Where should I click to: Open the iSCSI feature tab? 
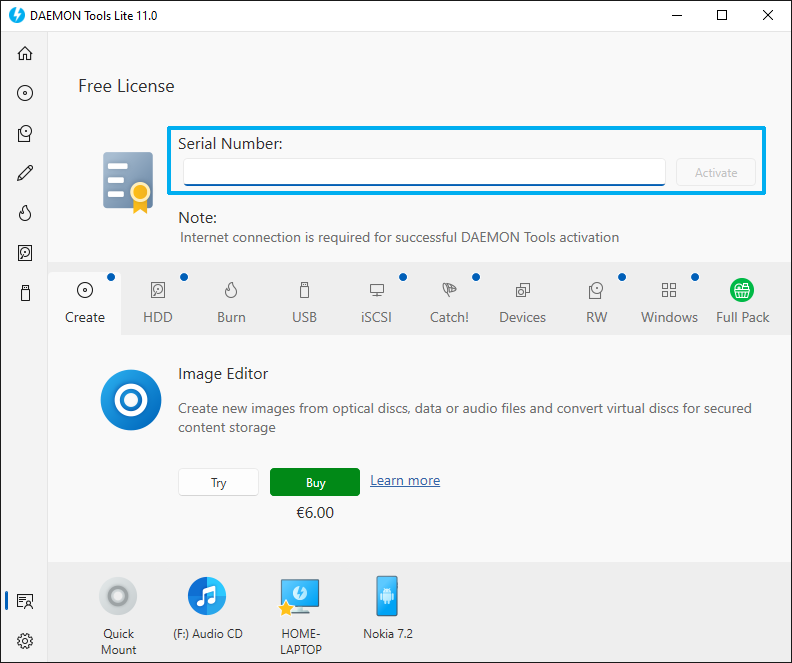[377, 301]
